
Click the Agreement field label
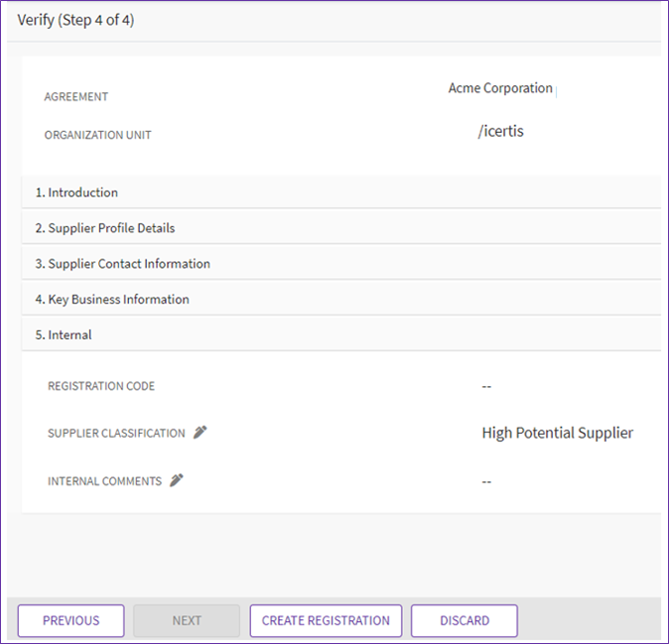(76, 97)
